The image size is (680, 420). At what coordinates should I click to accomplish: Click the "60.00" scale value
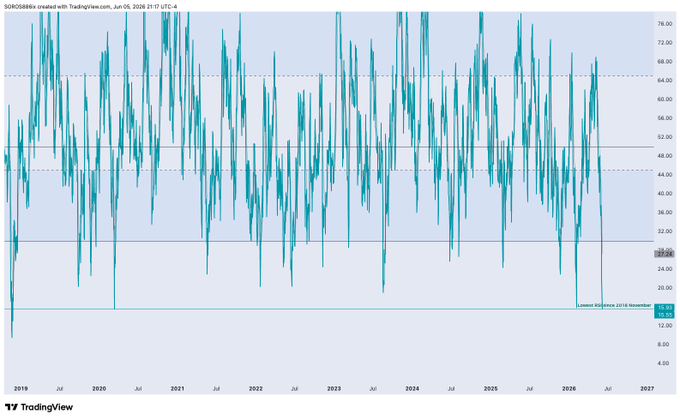(x=664, y=99)
